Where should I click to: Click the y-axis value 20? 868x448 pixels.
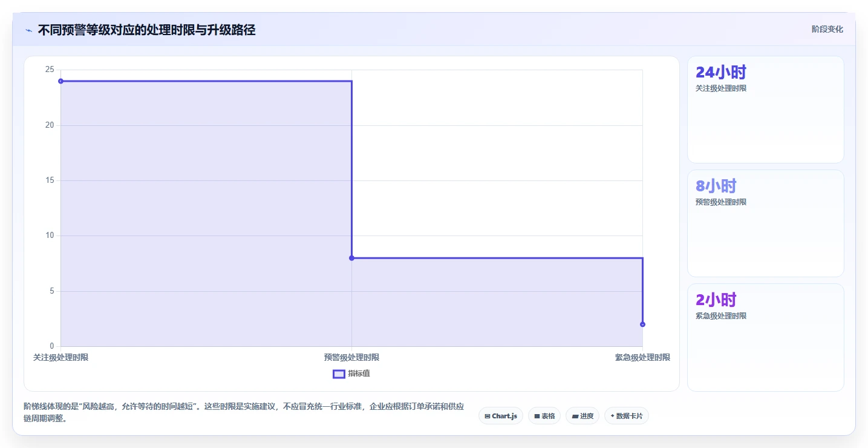point(50,125)
